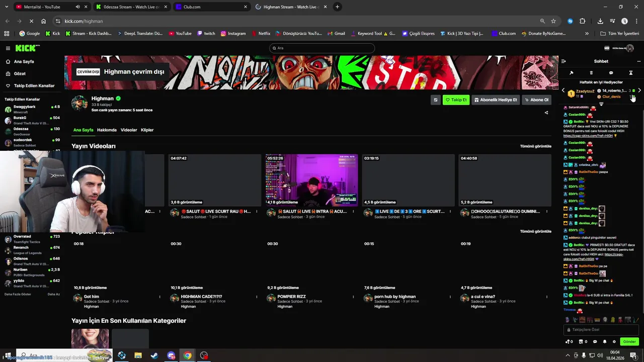Screen dimensions: 644x362
Task: Select the Ana Sayfa channel tab
Action: 83,130
